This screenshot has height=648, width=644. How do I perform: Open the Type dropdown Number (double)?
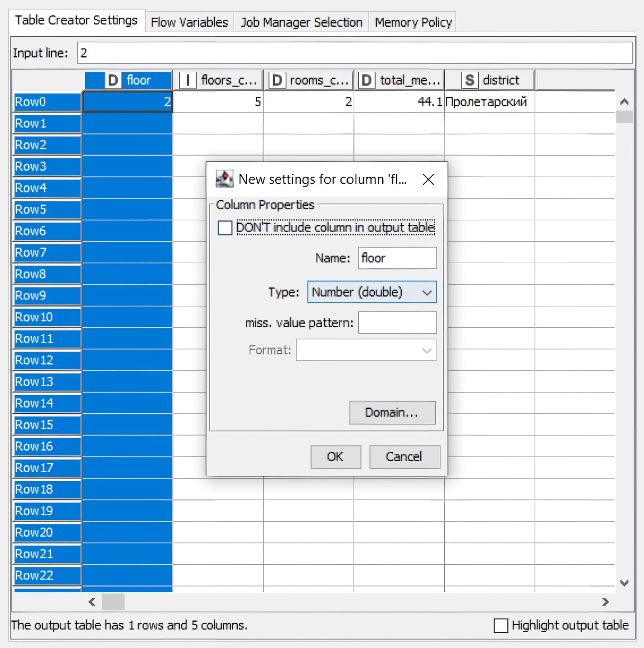[x=372, y=292]
